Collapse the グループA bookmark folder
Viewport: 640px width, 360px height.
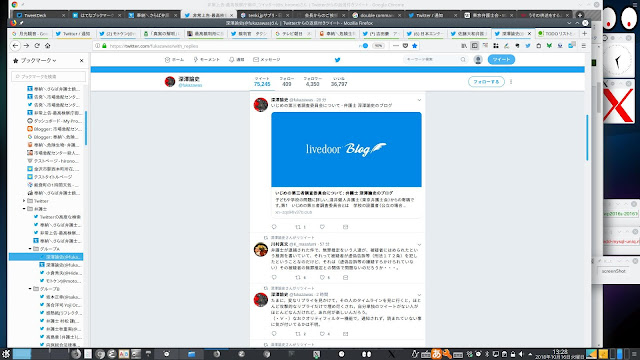pos(30,249)
